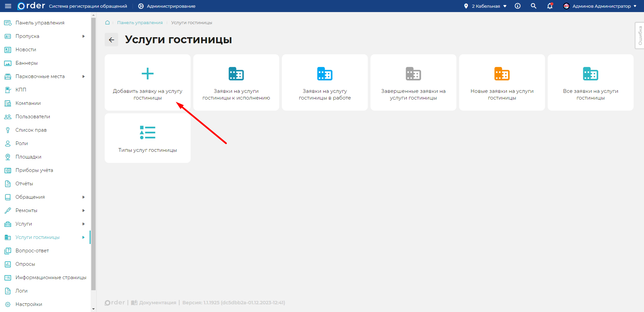Click the plus icon to add hotel request
The image size is (644, 312).
(147, 74)
